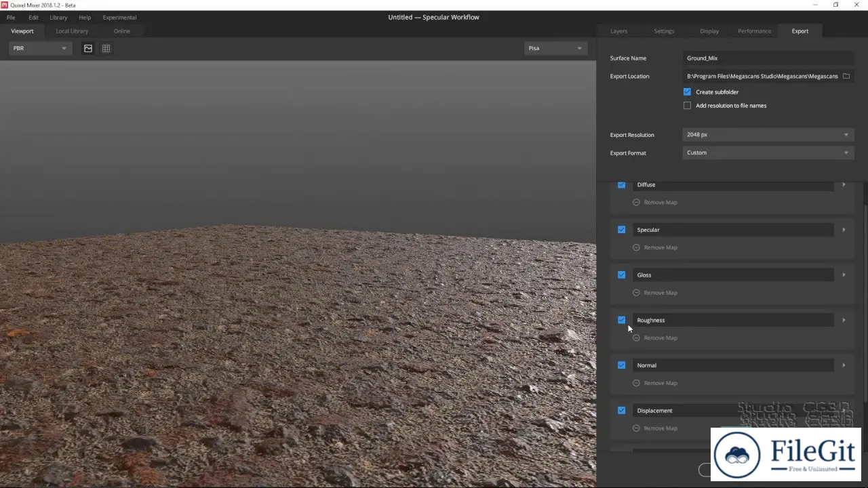Click remove icon under Displacement map
868x488 pixels.
(636, 428)
